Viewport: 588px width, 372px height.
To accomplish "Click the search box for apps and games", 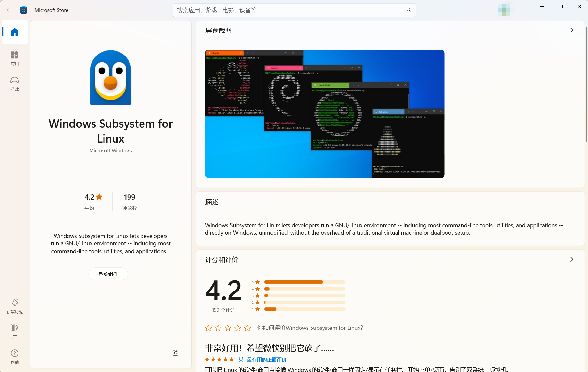I will 289,10.
